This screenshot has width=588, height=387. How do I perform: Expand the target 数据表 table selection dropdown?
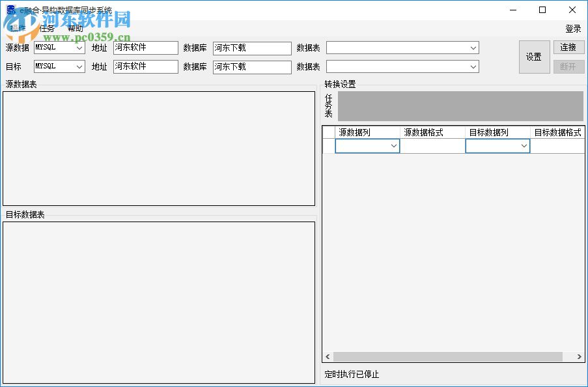471,66
